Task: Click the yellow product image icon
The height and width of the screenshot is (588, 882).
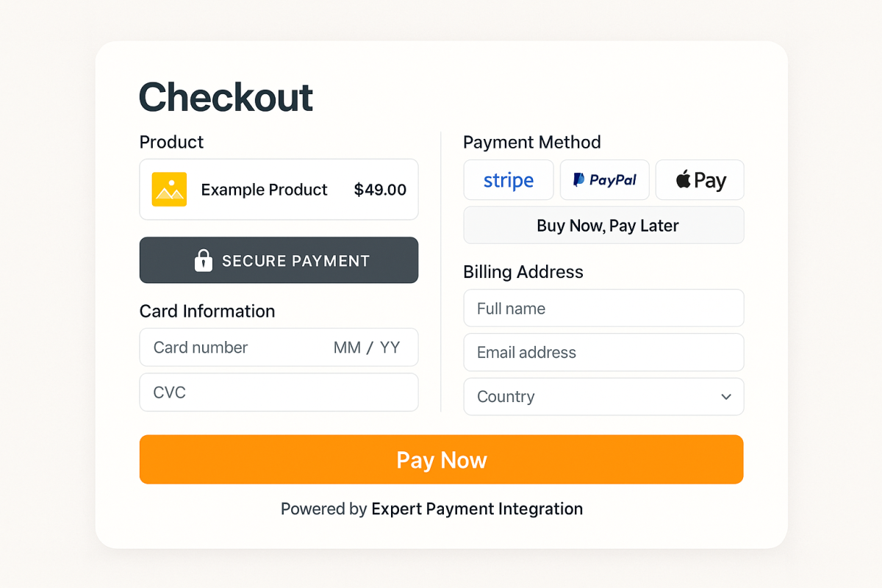Action: pos(169,190)
